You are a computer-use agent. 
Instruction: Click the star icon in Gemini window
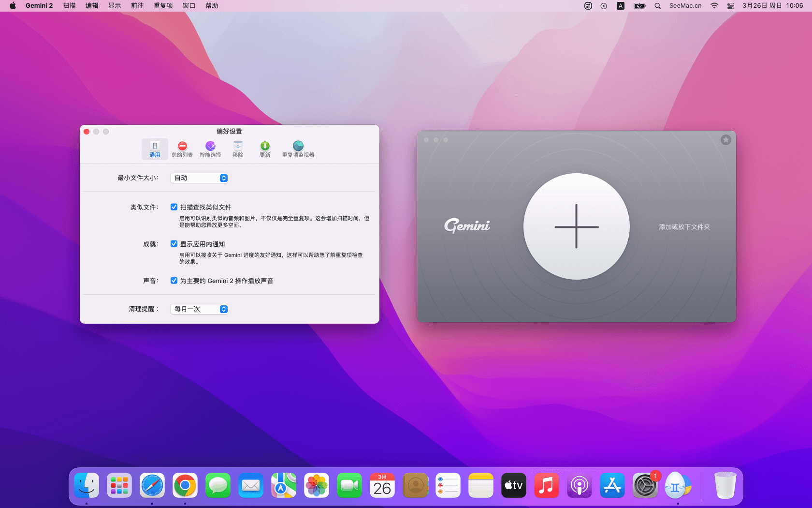click(x=726, y=140)
